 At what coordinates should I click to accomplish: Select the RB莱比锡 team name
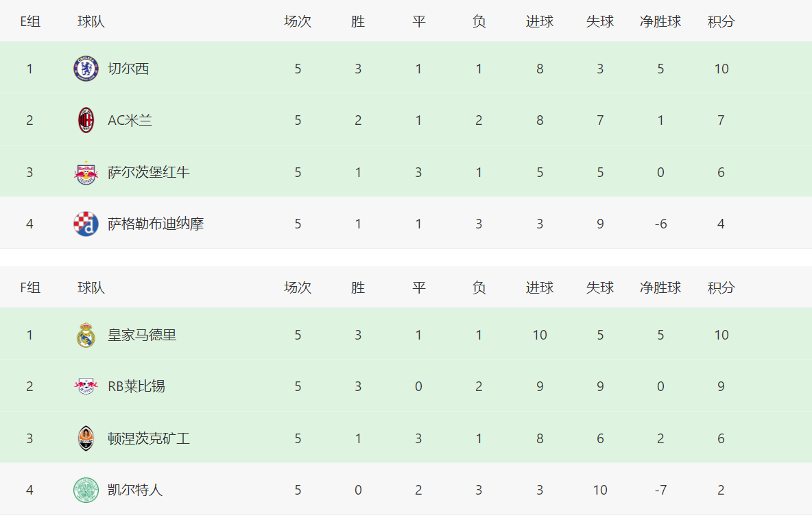click(x=136, y=386)
